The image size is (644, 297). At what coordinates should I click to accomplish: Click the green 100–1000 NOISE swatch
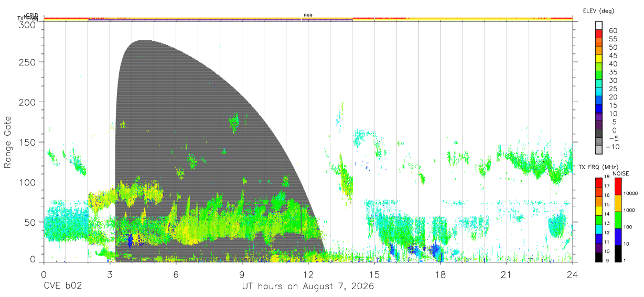click(x=618, y=219)
